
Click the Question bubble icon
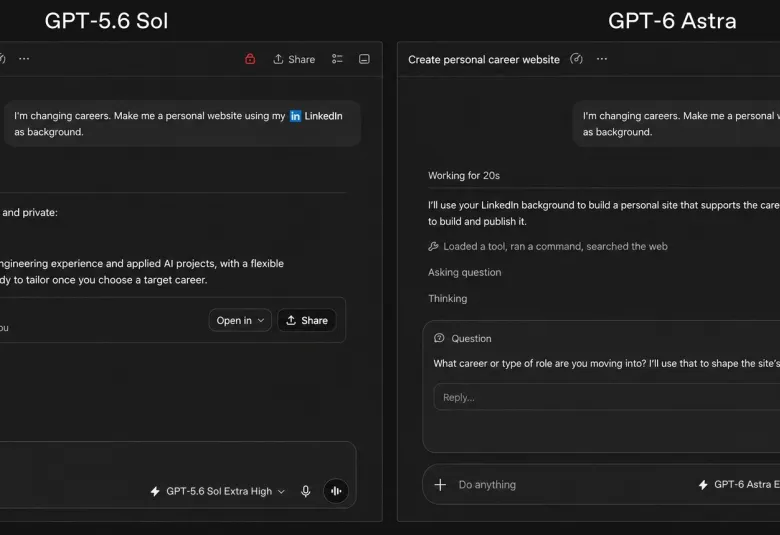pos(439,338)
